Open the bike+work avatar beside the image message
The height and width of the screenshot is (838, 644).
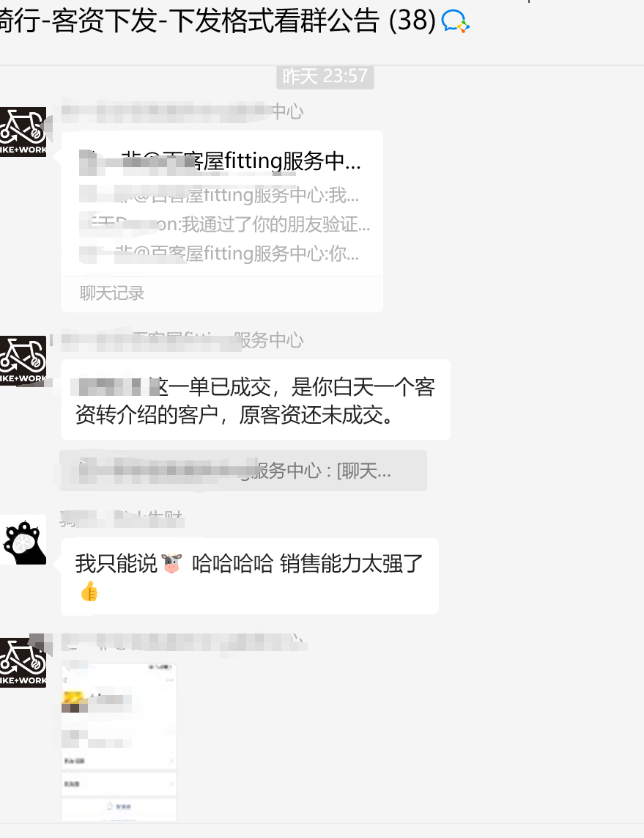pyautogui.click(x=23, y=663)
